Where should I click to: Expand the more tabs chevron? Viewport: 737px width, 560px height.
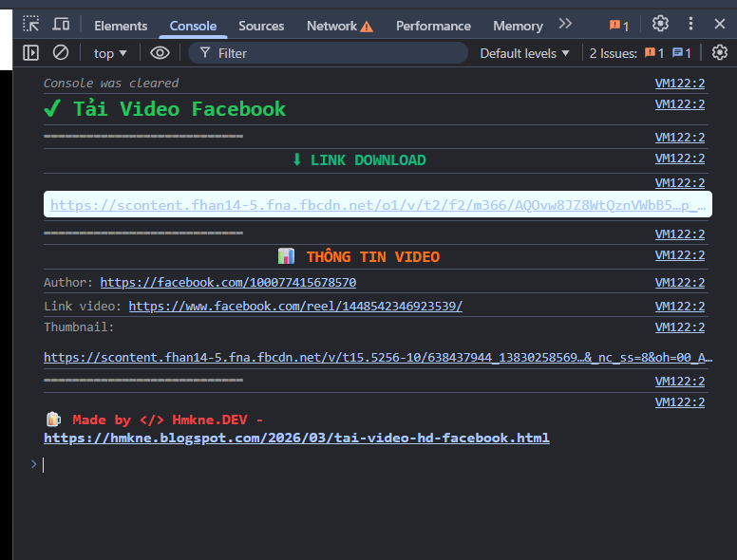point(565,24)
